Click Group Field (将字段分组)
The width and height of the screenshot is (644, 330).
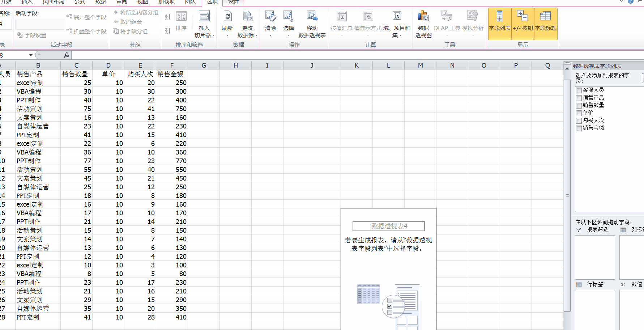(x=131, y=31)
